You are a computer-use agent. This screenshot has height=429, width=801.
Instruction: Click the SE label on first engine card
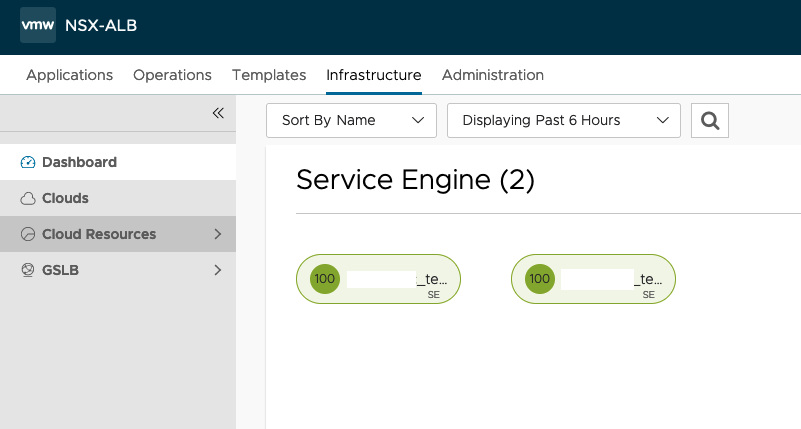pos(434,295)
